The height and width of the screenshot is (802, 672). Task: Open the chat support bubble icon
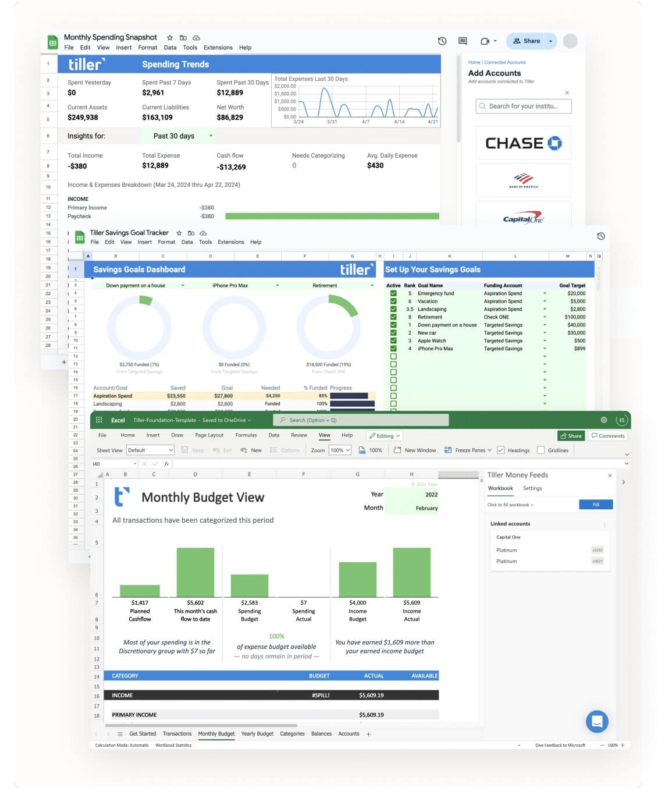coord(597,722)
